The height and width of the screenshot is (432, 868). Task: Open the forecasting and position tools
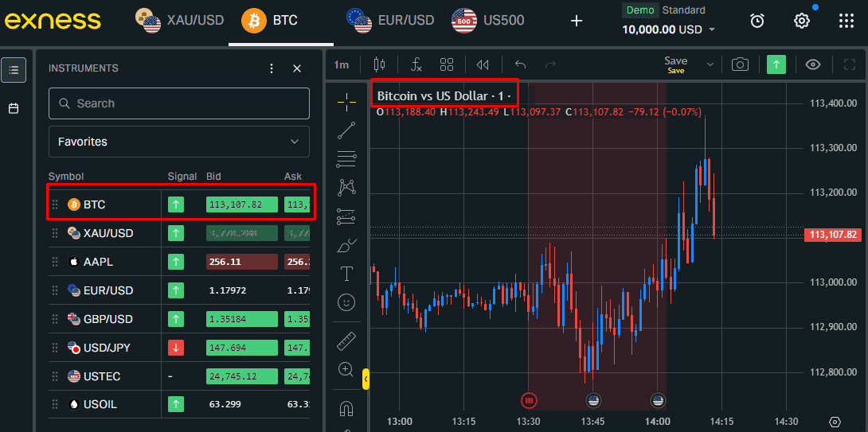346,217
